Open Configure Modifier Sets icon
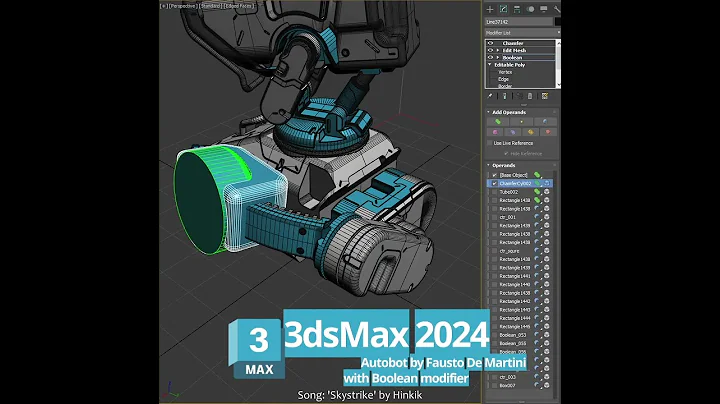 coord(545,96)
